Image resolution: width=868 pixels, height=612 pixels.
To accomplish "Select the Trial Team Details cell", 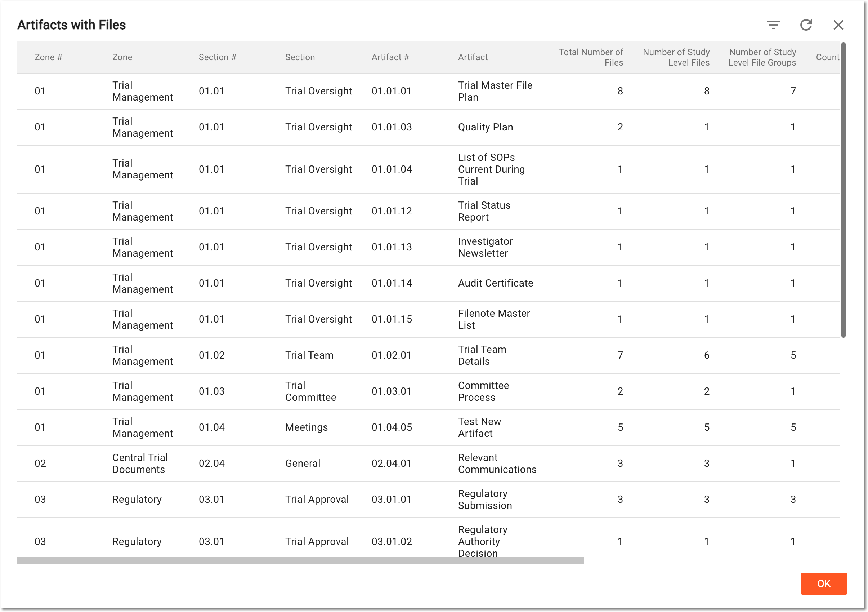I will coord(482,355).
